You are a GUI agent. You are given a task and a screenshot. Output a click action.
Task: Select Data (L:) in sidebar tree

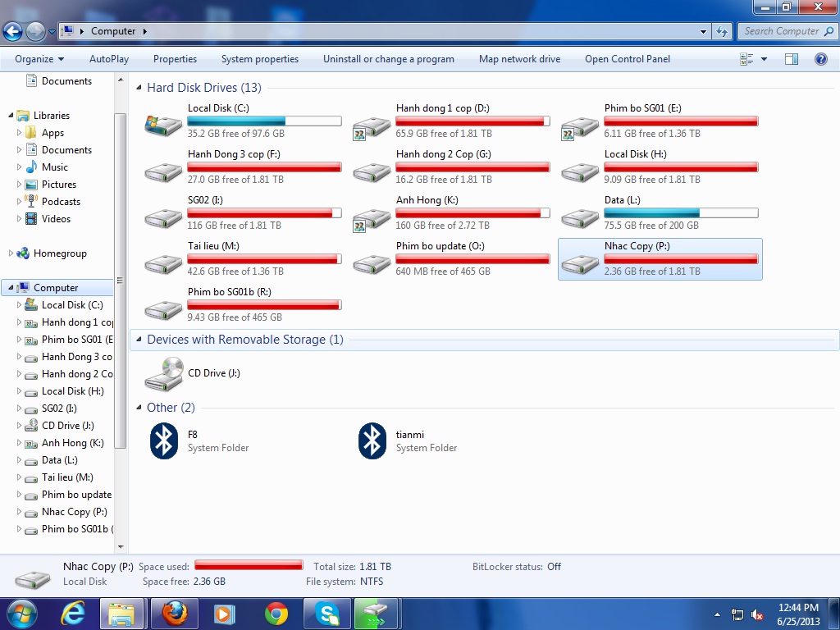59,460
